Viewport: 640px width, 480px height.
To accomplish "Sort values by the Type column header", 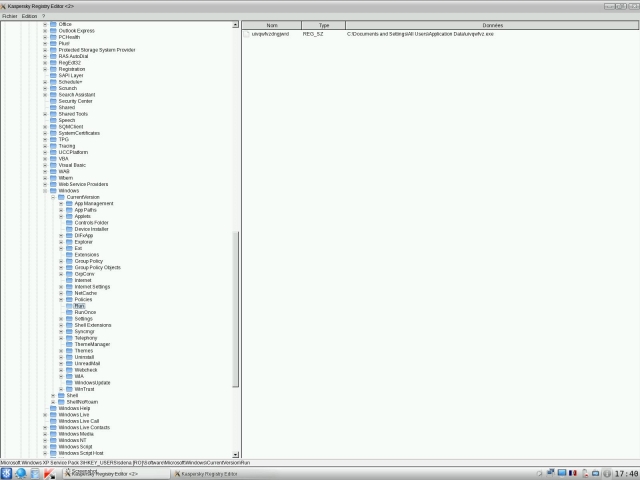I will [x=324, y=25].
